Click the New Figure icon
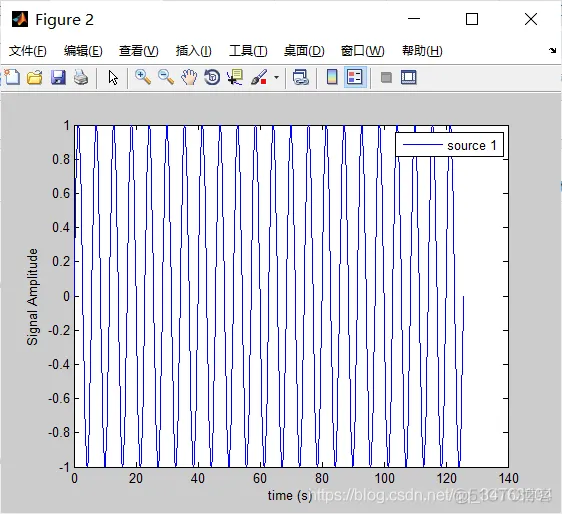 12,77
